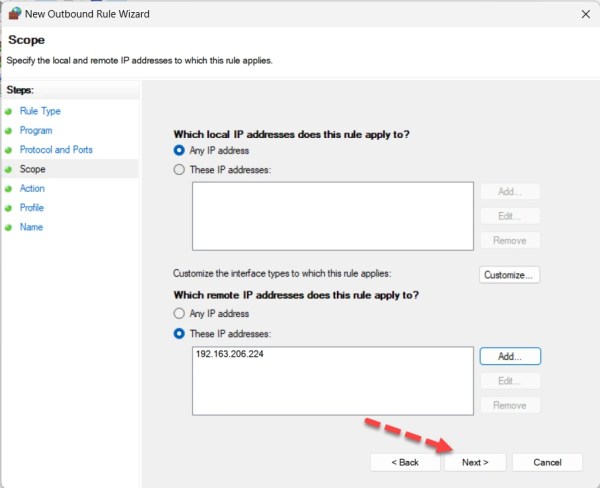Open the Protocol and Ports step
600x488 pixels.
[56, 150]
